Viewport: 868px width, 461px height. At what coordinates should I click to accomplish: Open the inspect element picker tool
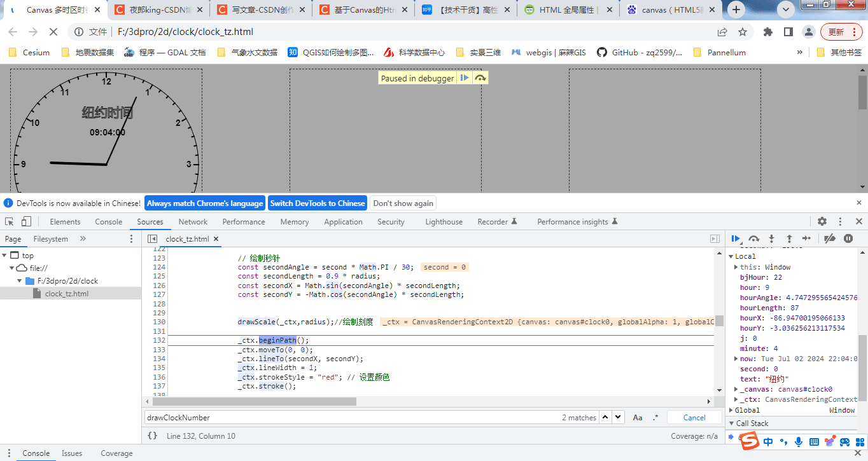click(x=10, y=221)
